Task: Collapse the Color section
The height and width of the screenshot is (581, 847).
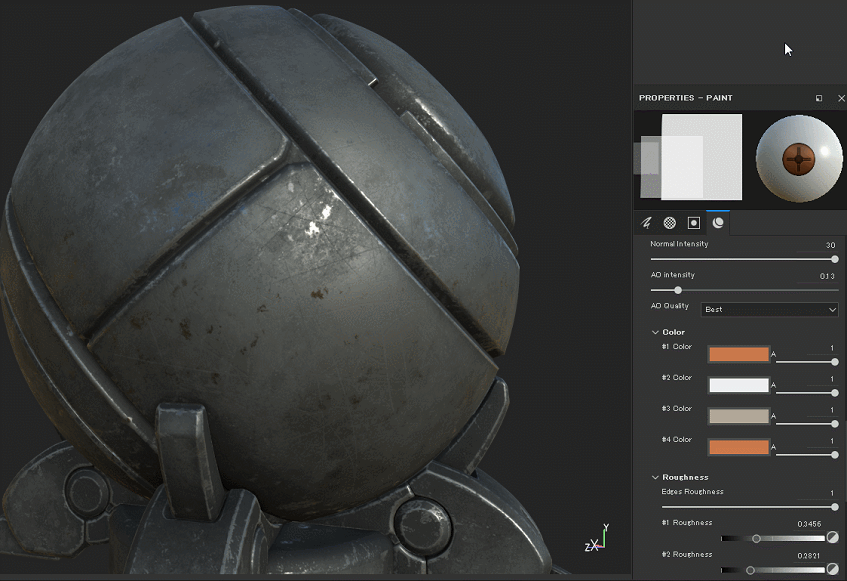Action: coord(655,332)
